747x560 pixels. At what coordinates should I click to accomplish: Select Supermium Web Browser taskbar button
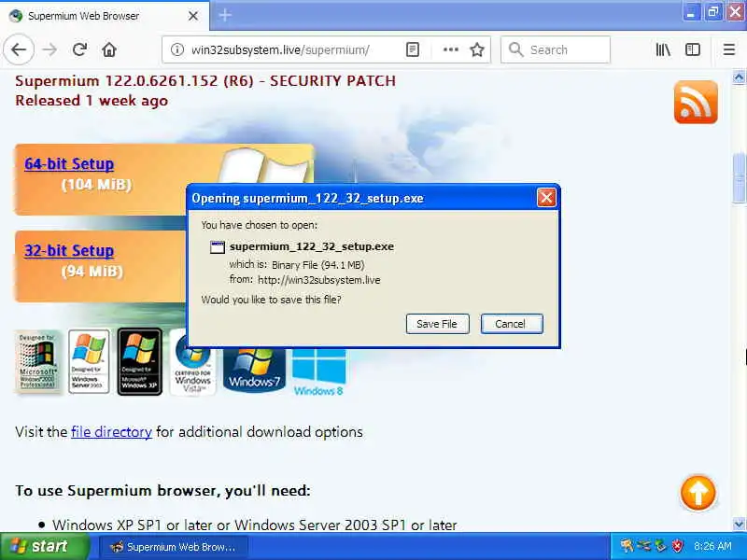click(x=174, y=547)
